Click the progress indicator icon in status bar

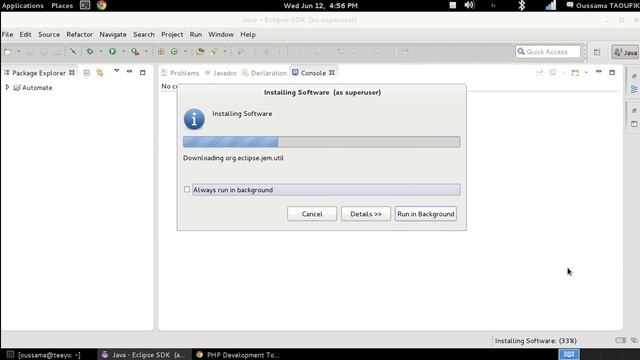tap(620, 340)
